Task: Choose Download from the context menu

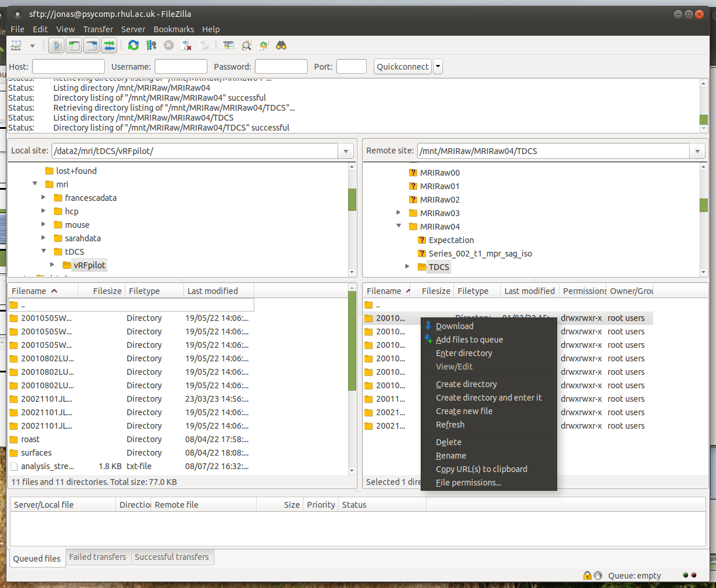Action: [x=454, y=326]
